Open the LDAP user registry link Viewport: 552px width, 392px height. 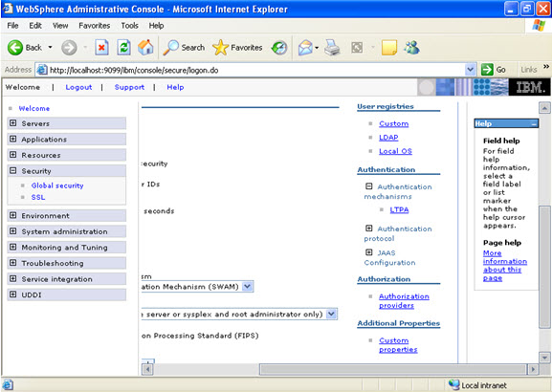(x=388, y=138)
